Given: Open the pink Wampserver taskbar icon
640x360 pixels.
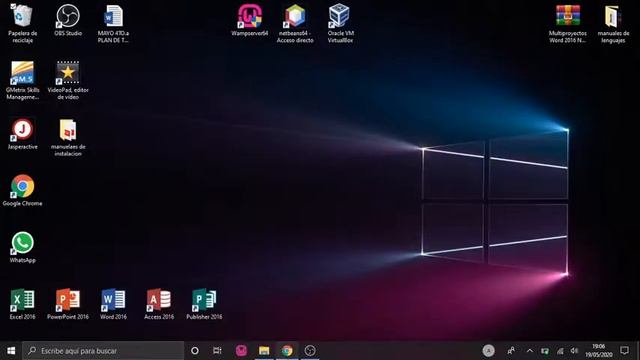Looking at the screenshot, I should pyautogui.click(x=241, y=351).
